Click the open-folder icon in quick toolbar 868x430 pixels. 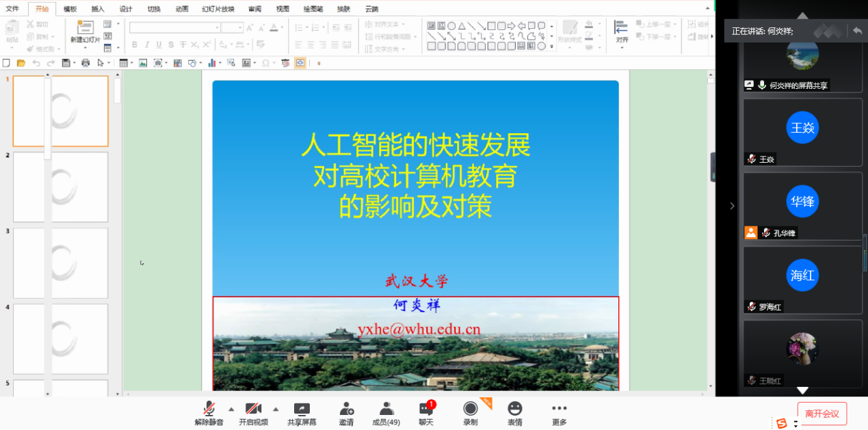pos(21,63)
